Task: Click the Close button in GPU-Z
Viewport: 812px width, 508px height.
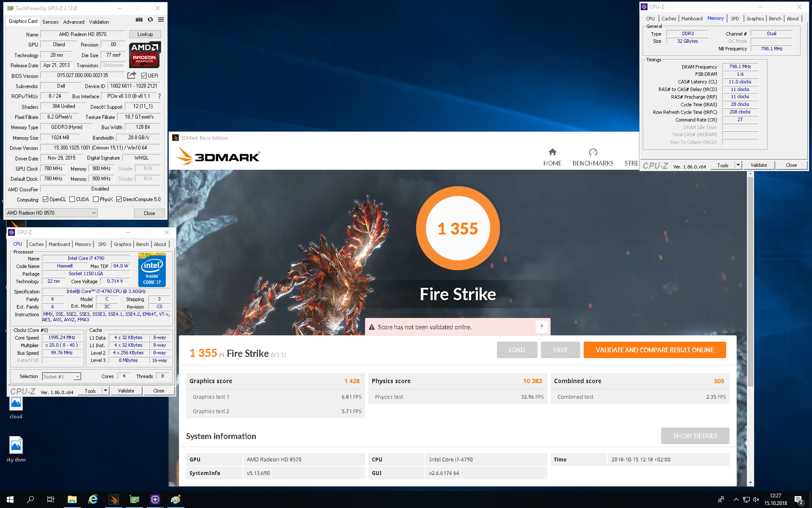Action: tap(149, 213)
